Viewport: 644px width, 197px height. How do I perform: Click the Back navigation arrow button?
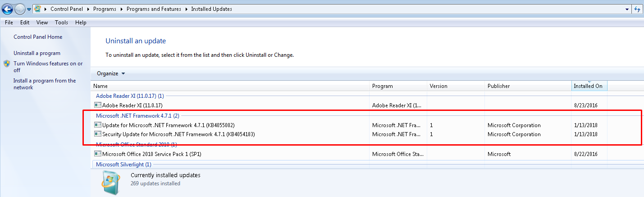(x=7, y=9)
